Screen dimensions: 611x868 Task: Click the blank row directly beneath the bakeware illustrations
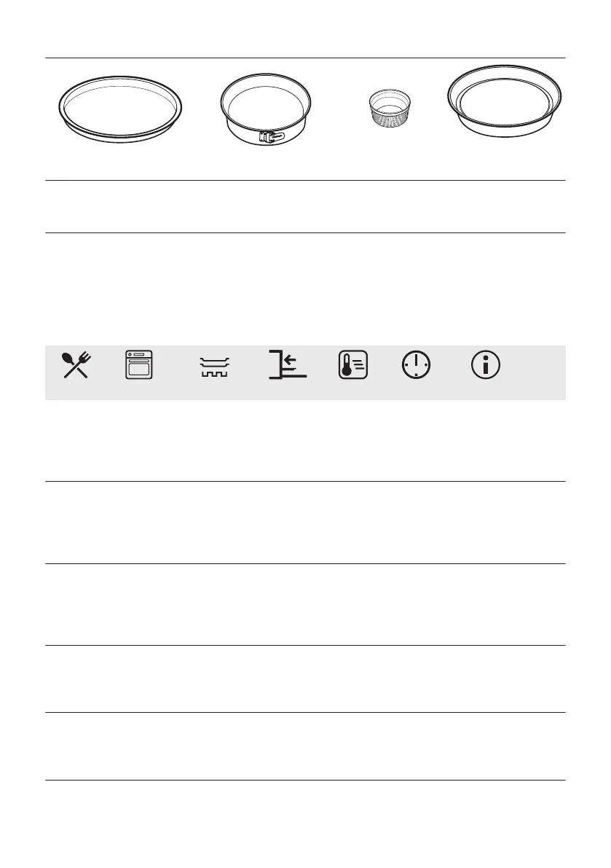[x=305, y=206]
